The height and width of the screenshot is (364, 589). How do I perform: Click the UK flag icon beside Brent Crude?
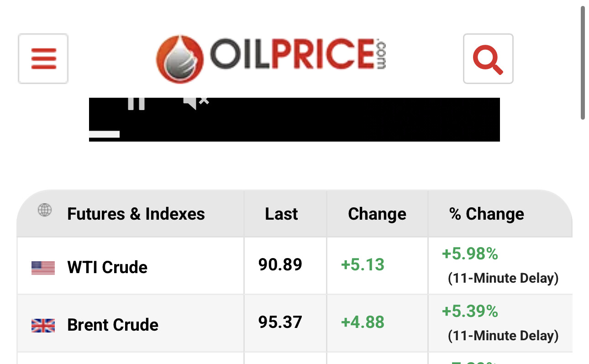tap(43, 325)
